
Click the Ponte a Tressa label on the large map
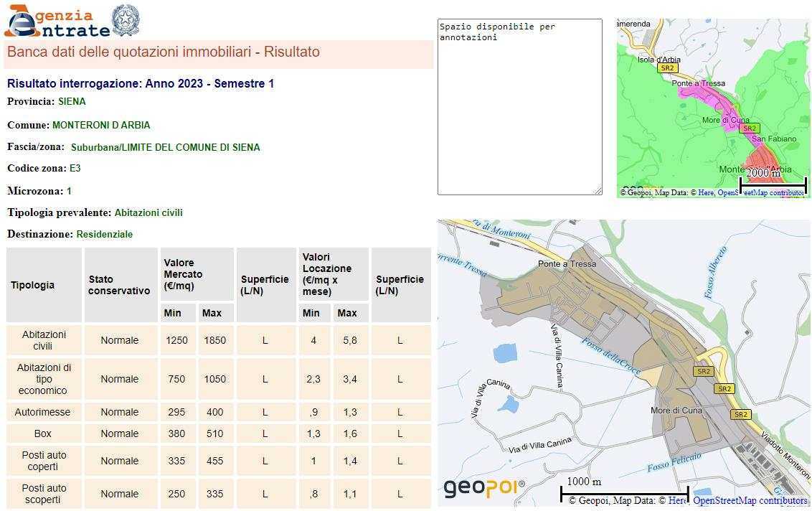pos(567,264)
